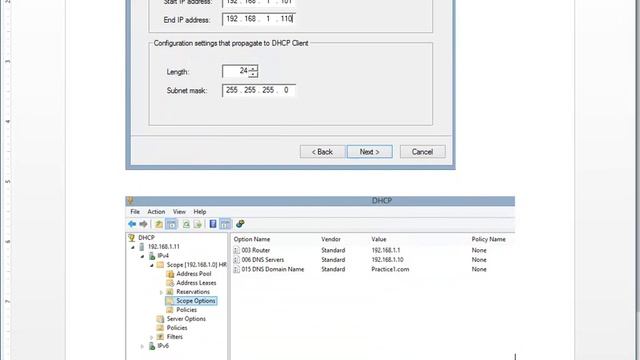Click the Refresh icon in DHCP toolbar
This screenshot has width=640, height=360.
tap(186, 224)
